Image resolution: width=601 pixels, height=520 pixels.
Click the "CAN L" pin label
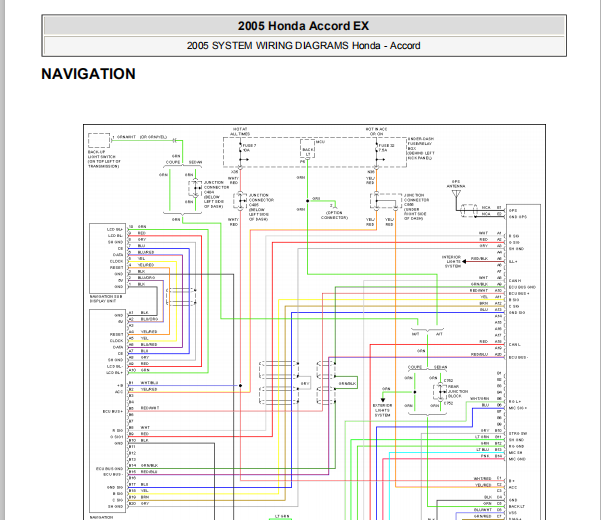pos(514,344)
